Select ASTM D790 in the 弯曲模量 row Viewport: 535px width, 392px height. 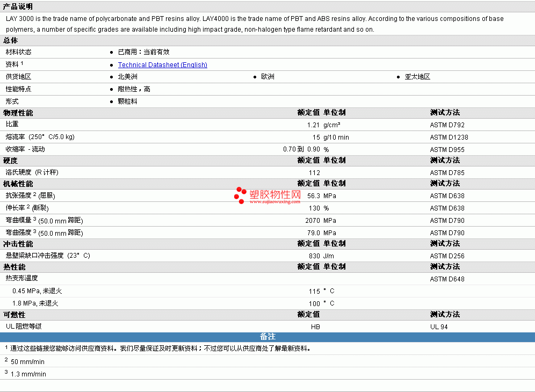coord(447,220)
